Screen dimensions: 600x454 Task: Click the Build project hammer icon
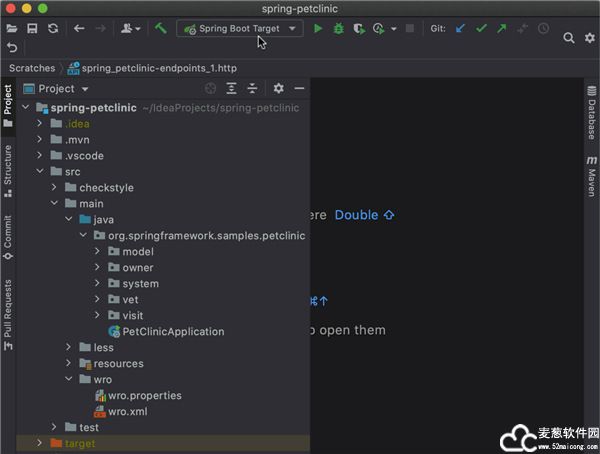161,29
